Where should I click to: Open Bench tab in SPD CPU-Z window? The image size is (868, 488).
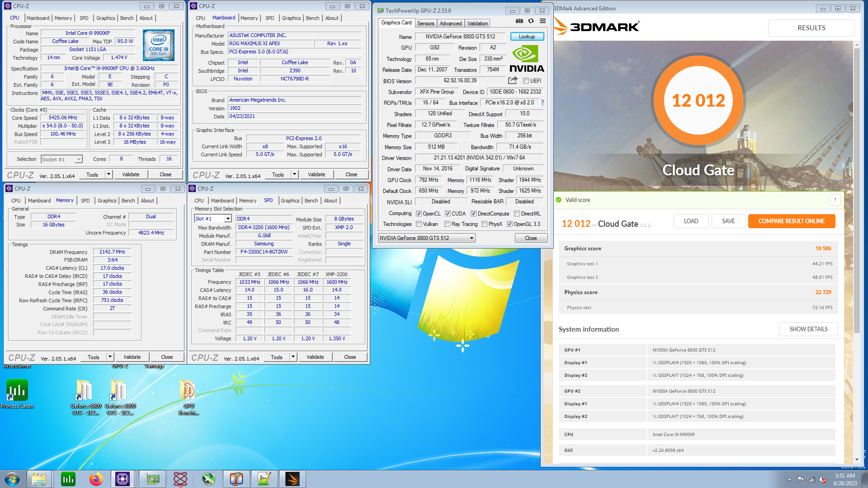click(311, 201)
